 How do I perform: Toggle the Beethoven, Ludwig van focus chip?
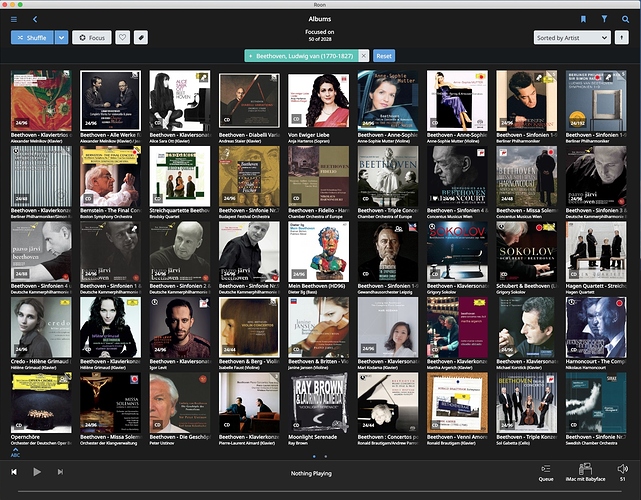coord(301,56)
